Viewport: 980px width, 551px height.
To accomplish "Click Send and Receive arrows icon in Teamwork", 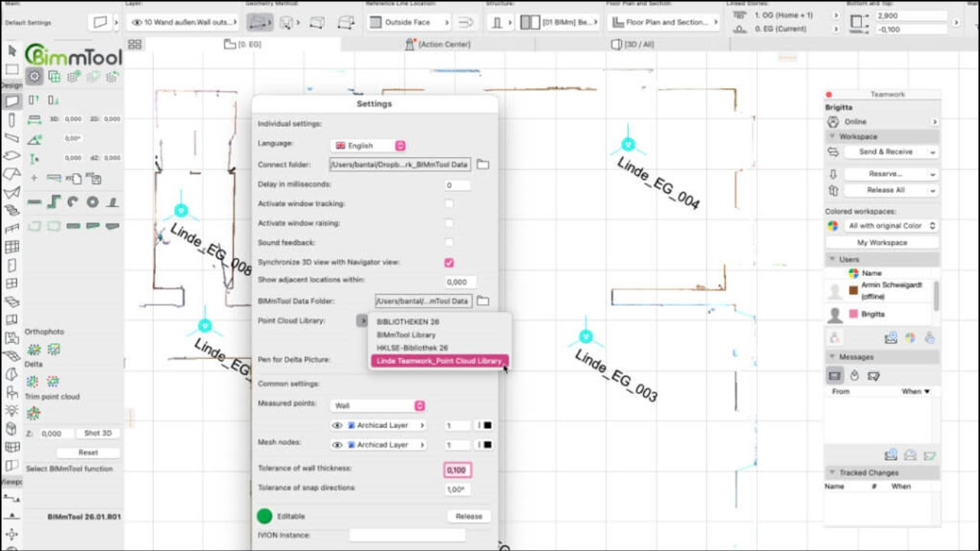I will tap(833, 152).
